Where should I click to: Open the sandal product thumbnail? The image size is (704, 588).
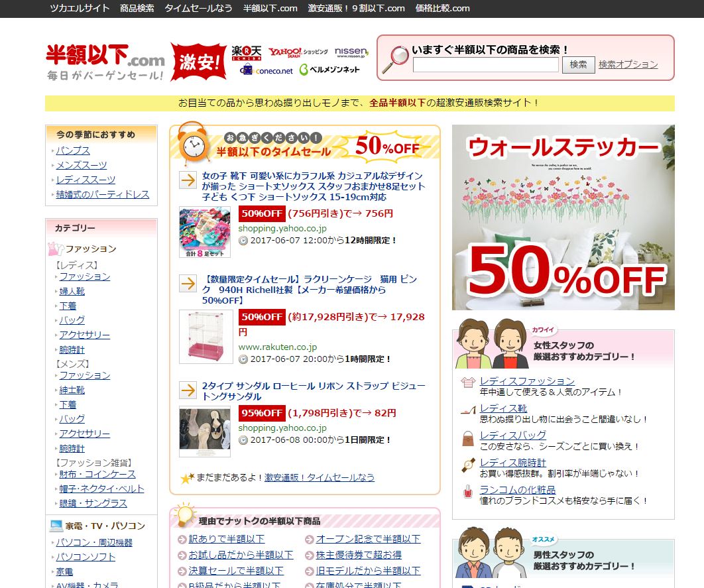(x=205, y=431)
